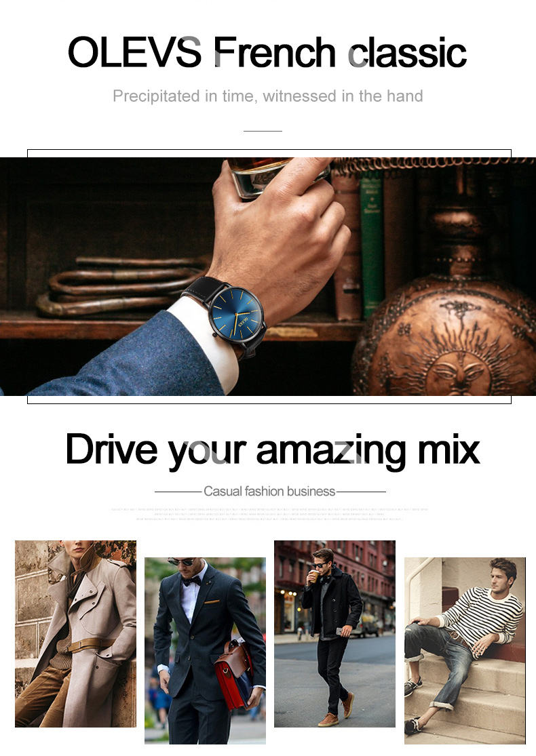The image size is (536, 756).
Task: Click the 'Precipitated in time' subtitle text
Action: pyautogui.click(x=268, y=96)
